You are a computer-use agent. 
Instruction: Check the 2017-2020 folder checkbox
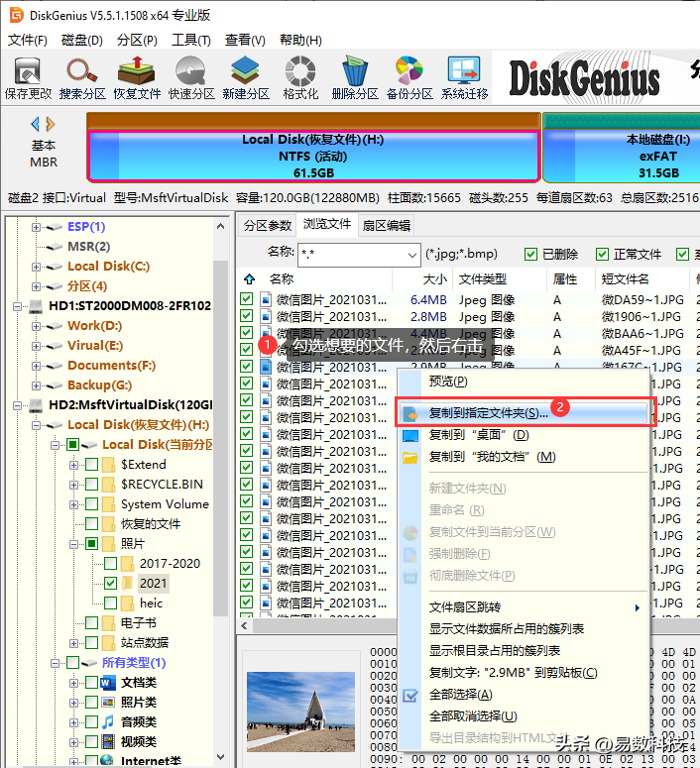tap(110, 563)
